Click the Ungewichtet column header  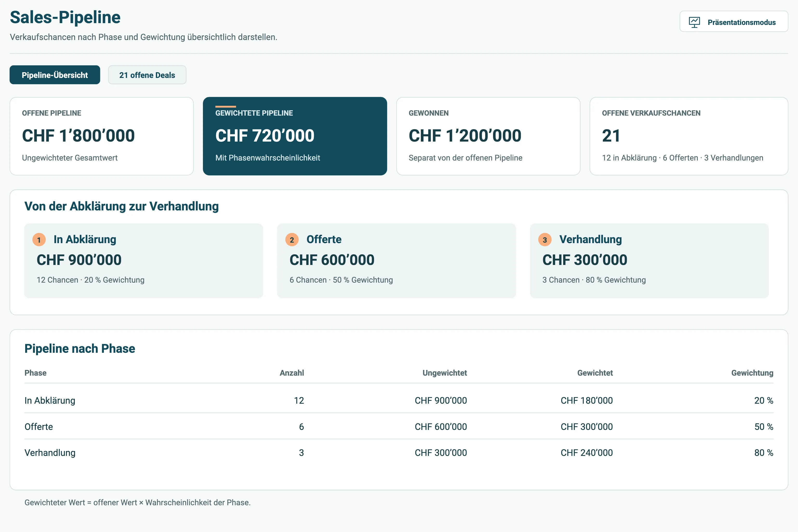(445, 373)
